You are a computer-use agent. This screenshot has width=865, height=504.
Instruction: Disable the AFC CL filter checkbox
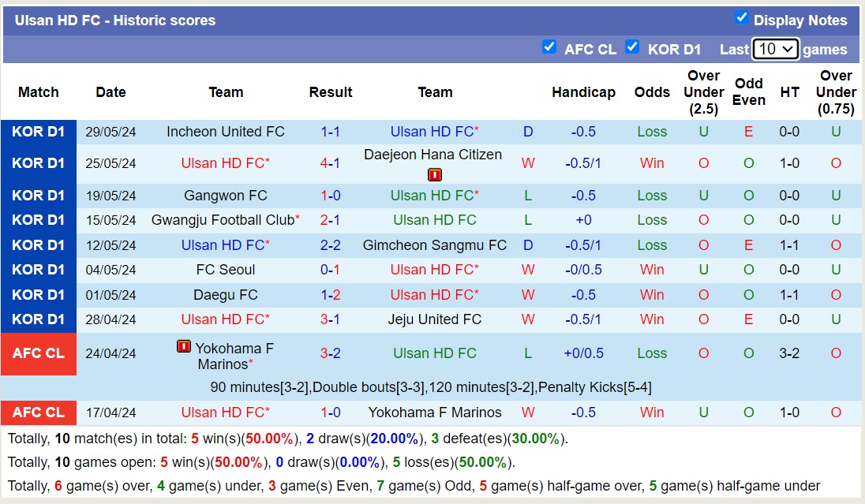[549, 49]
